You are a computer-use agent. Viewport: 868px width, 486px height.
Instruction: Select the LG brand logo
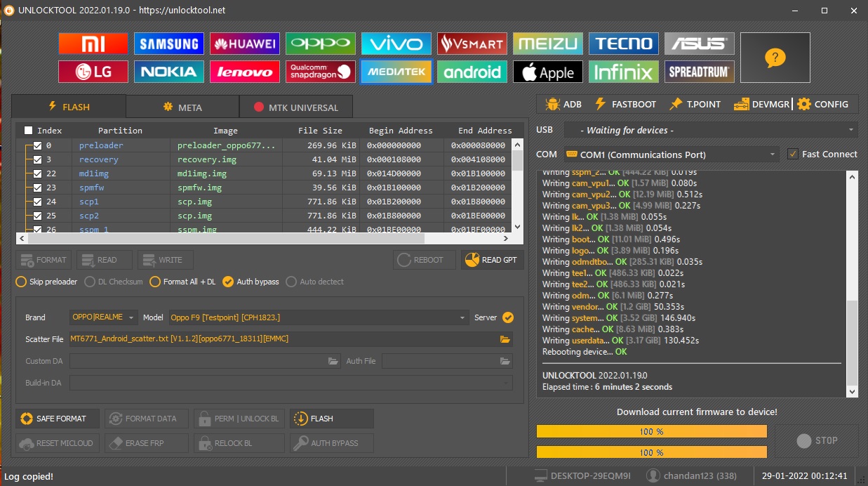(x=93, y=72)
